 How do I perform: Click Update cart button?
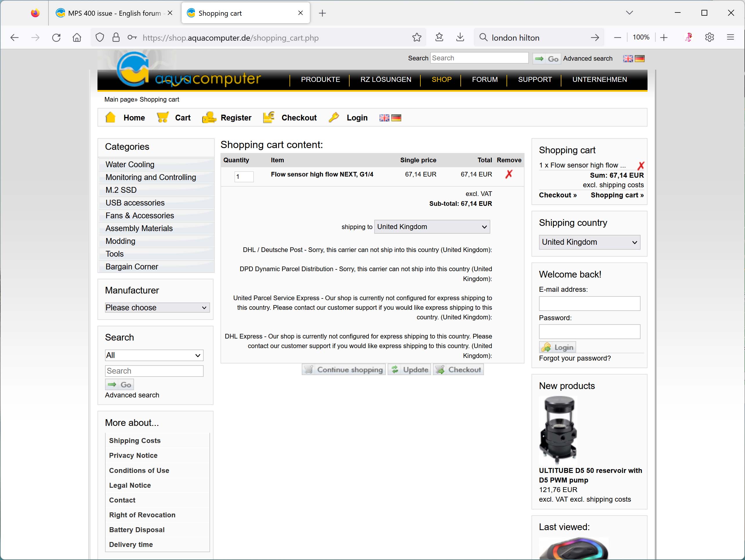pos(409,370)
